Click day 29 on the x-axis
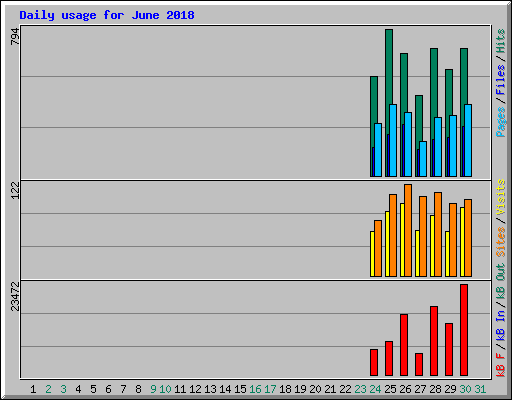 click(450, 389)
